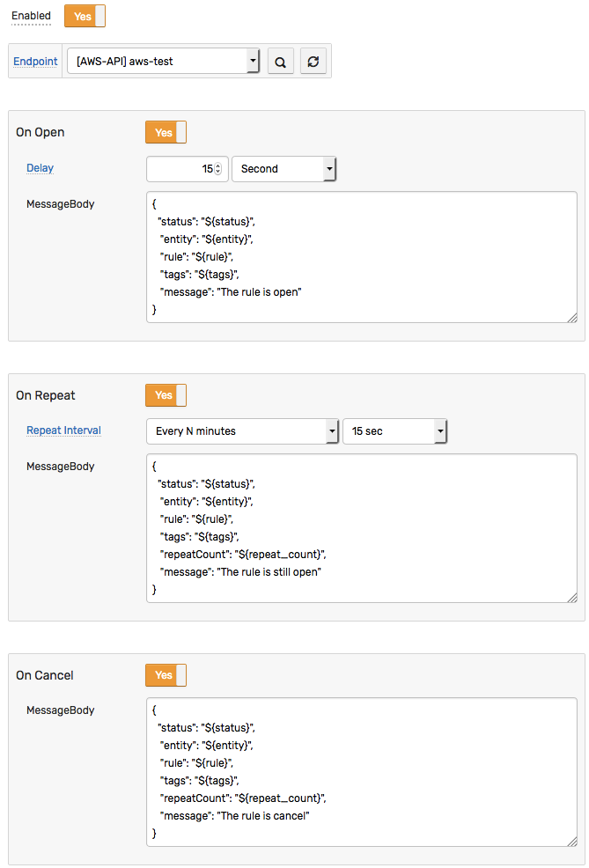Click the On Open MessageBody resize handle
This screenshot has height=868, width=589.
click(x=572, y=318)
